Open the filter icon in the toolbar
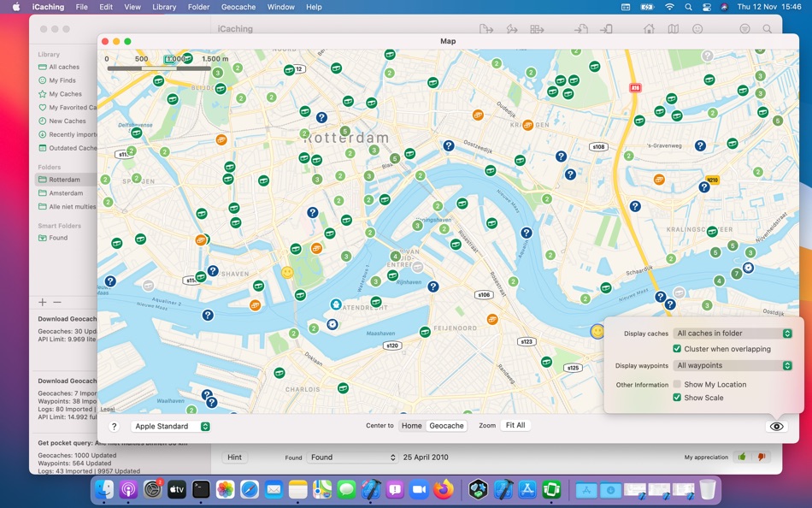Screen dimensions: 812x508 point(744,28)
